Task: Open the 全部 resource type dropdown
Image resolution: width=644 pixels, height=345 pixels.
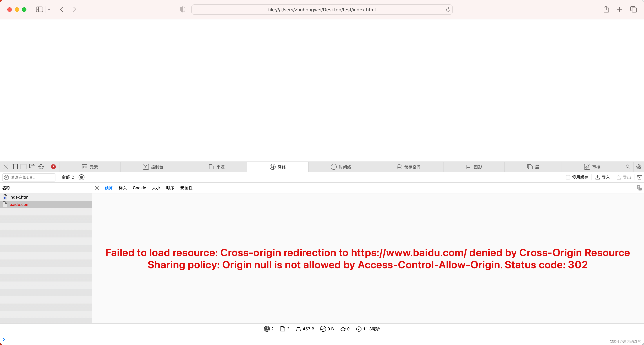Action: pyautogui.click(x=68, y=177)
